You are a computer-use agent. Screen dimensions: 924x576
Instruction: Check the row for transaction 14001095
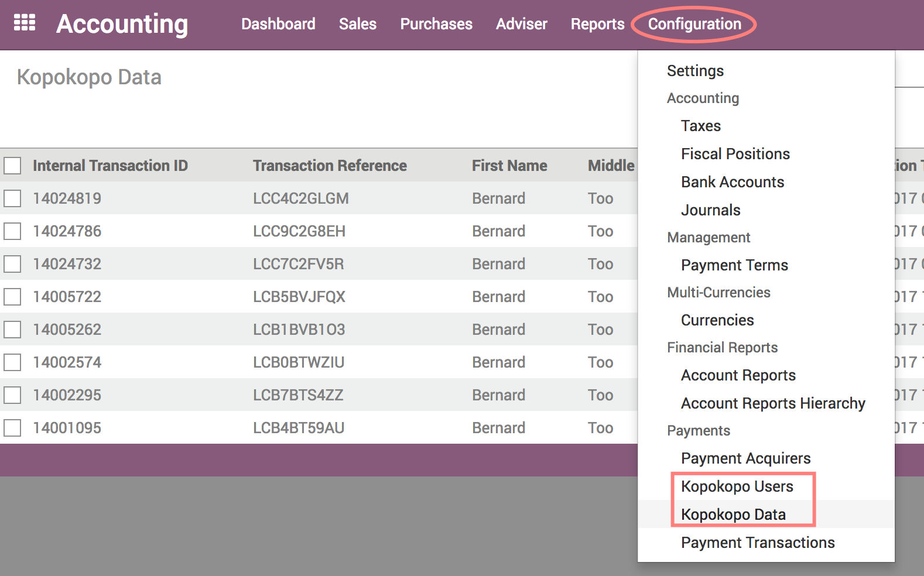click(x=12, y=428)
